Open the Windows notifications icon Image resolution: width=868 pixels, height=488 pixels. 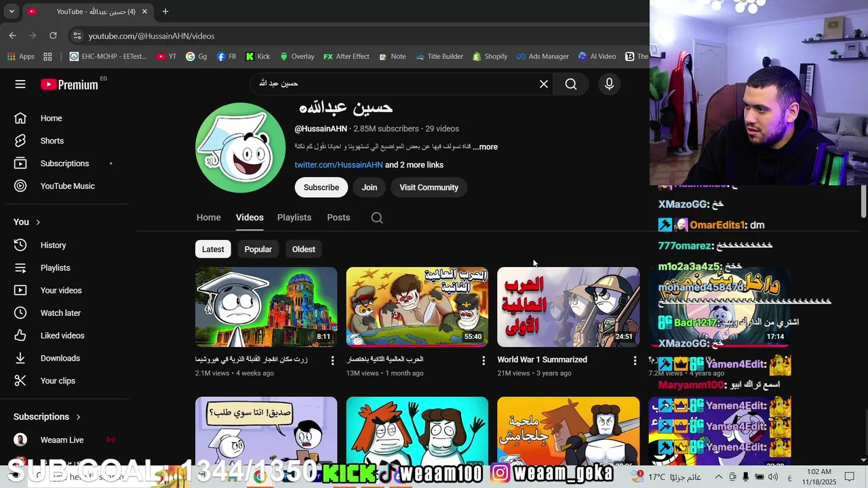(x=849, y=477)
